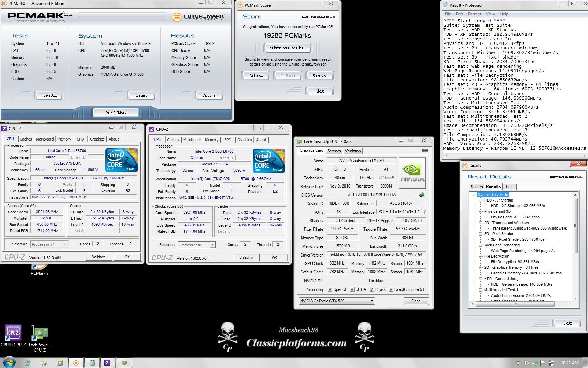The height and width of the screenshot is (368, 588).
Task: Open GPU selector dropdown NVIDIA GeForce GTX 580
Action: click(x=337, y=301)
